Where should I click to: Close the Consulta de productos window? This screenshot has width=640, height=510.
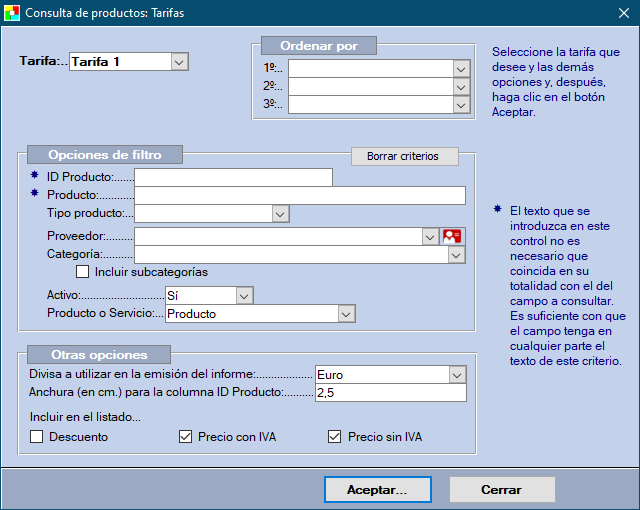pos(622,13)
